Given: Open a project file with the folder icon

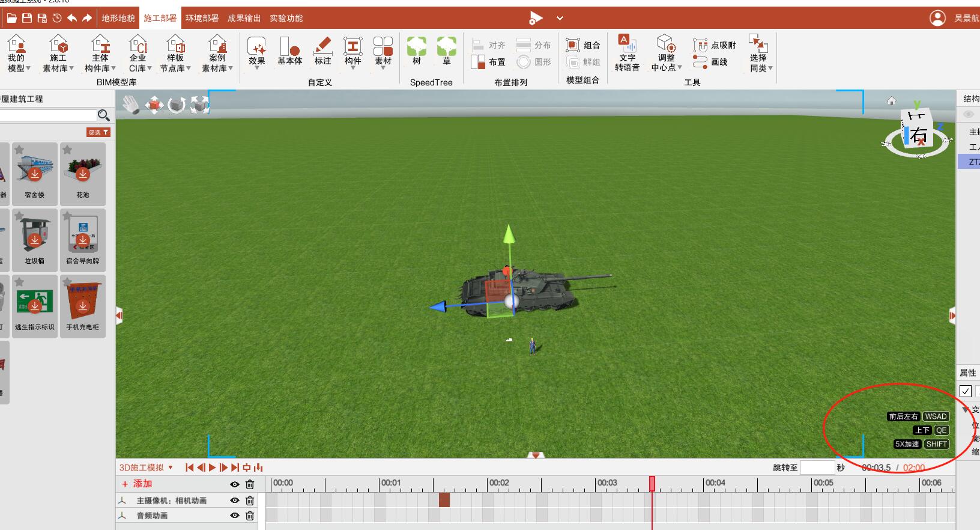Looking at the screenshot, I should coord(11,18).
